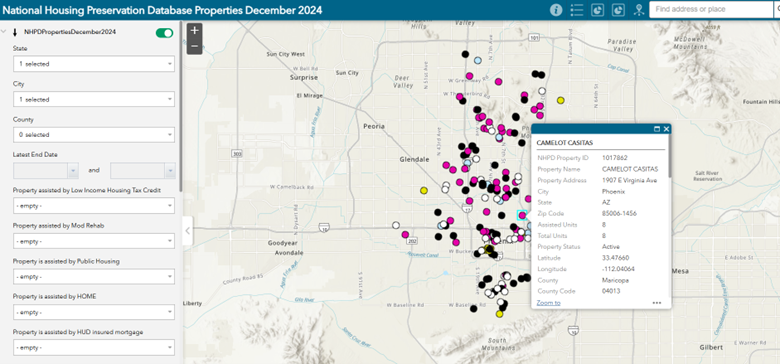
Task: Click magenta marker beside route 202 shield
Action: [x=405, y=234]
